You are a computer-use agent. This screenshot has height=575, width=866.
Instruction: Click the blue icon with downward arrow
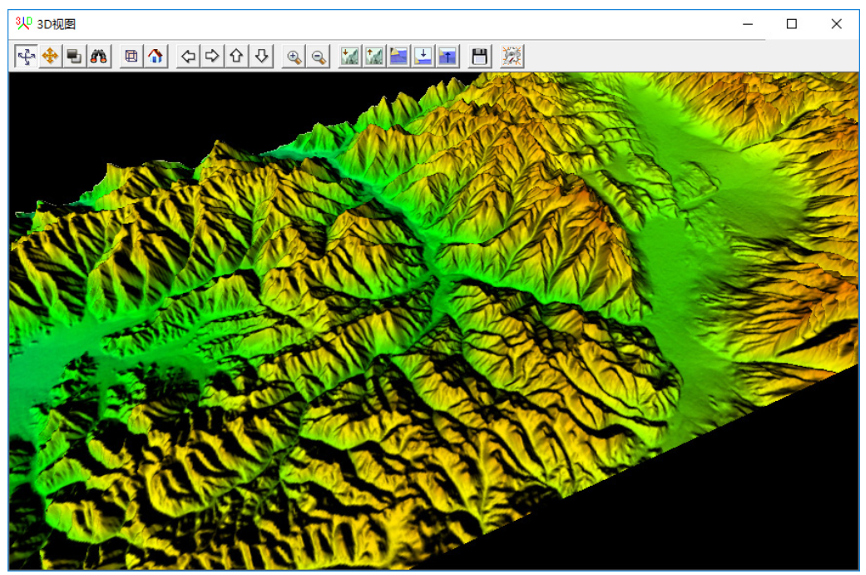tap(423, 57)
